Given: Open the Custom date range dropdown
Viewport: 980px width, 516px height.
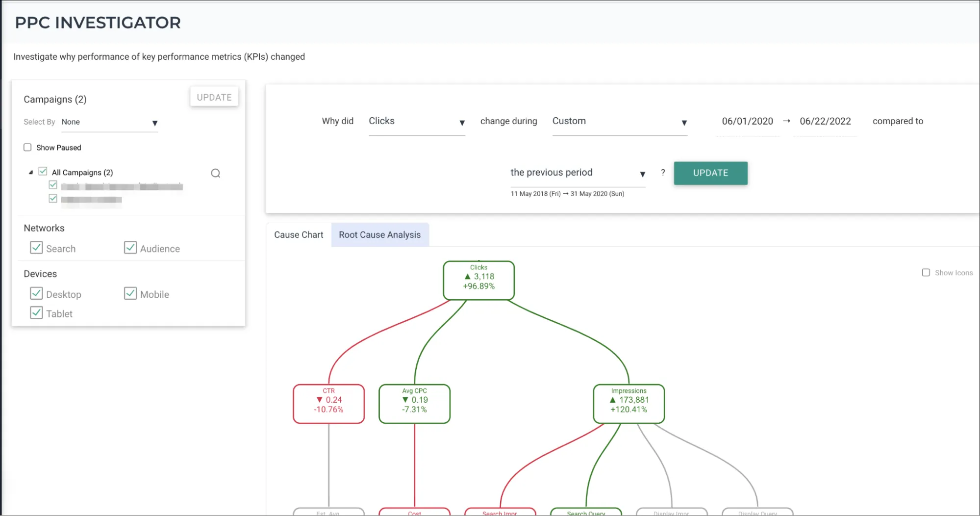Looking at the screenshot, I should (x=619, y=122).
